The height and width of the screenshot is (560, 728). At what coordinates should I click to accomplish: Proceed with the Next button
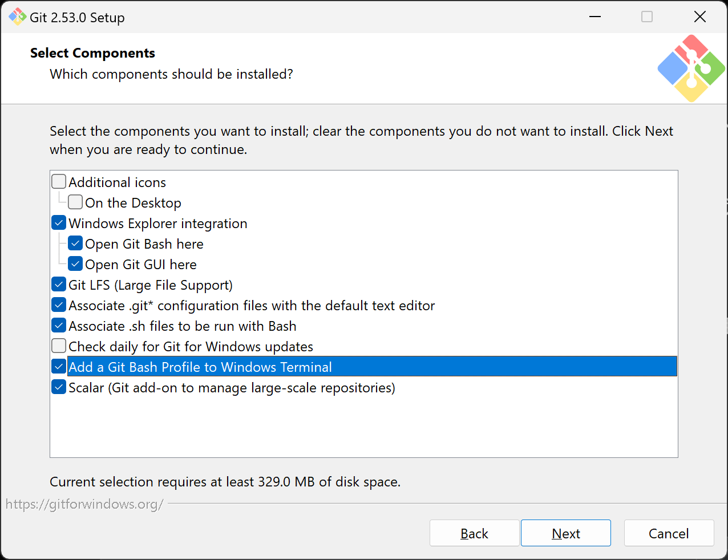565,533
